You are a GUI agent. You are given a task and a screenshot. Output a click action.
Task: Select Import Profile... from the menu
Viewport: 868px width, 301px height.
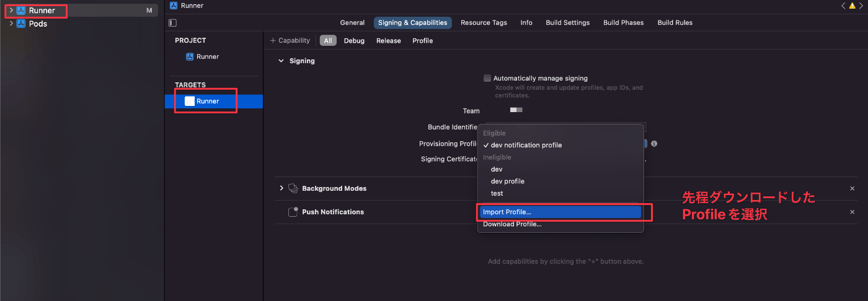[x=560, y=212]
